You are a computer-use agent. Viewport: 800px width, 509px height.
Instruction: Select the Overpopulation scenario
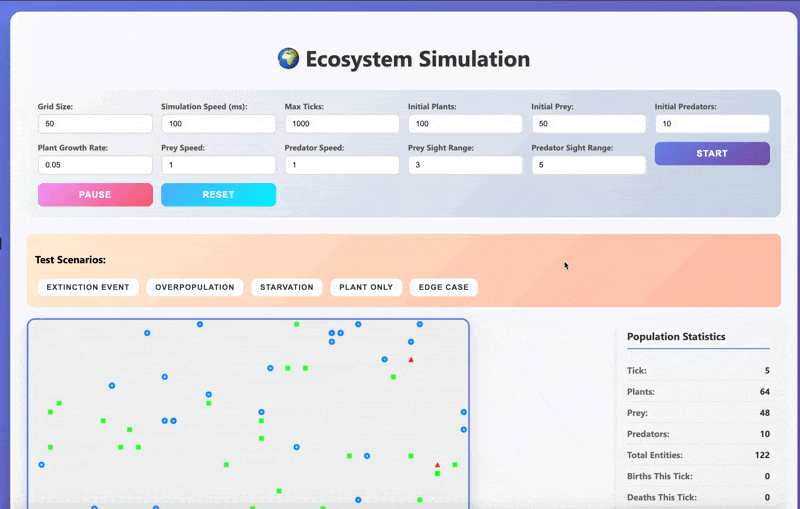[x=194, y=287]
